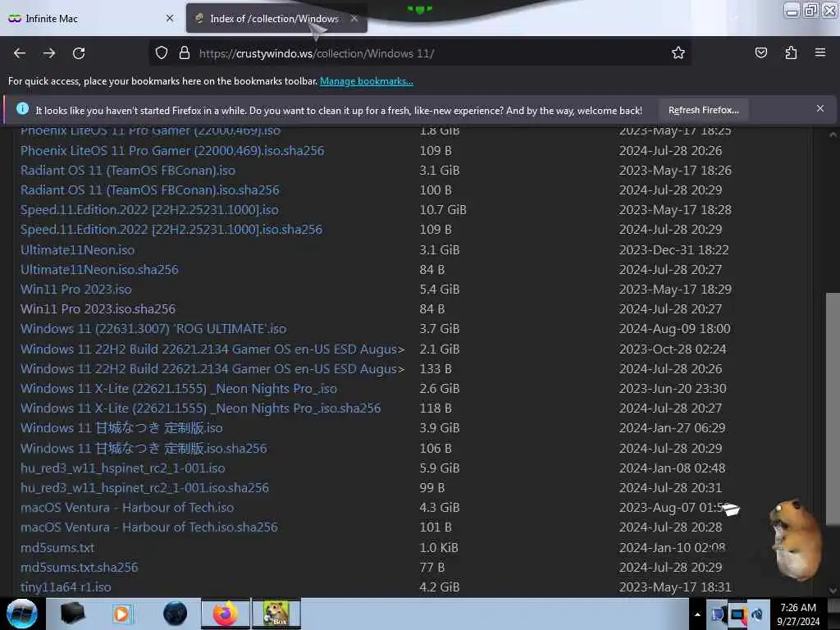Switch to Firefox on the taskbar
This screenshot has height=630, width=840.
(226, 614)
